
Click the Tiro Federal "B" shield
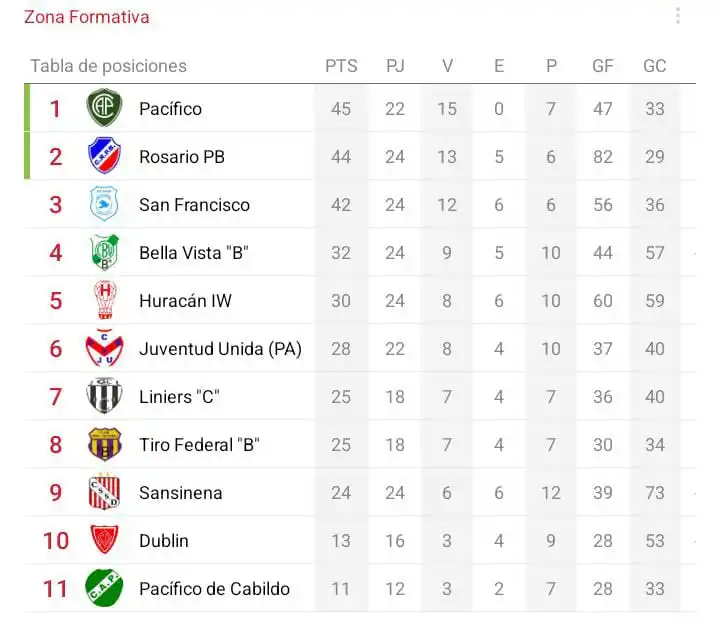click(104, 444)
